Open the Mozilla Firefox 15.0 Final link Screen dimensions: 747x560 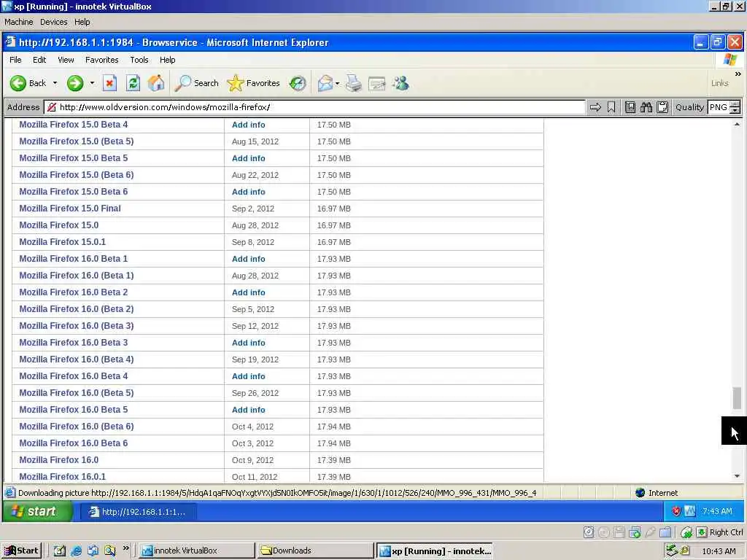70,209
